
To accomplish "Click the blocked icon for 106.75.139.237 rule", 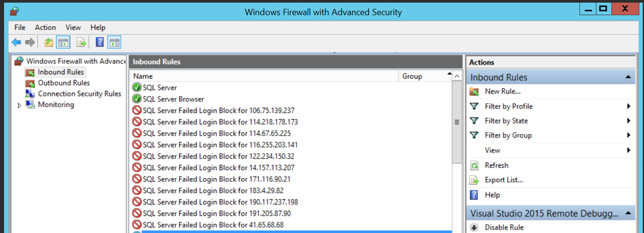I will tap(137, 110).
